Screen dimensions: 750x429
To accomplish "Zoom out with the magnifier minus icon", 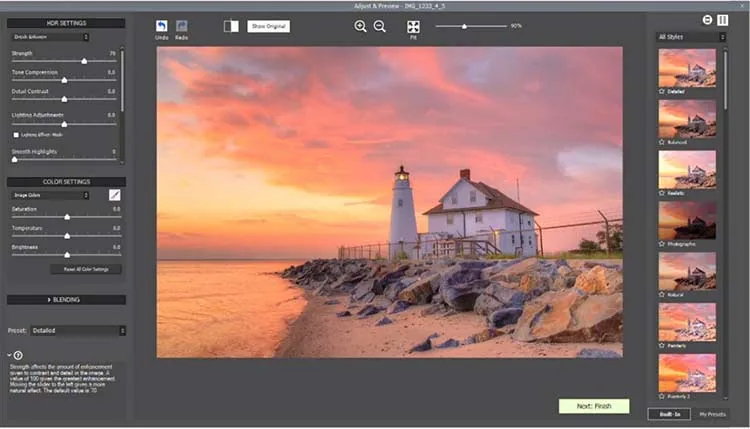I will tap(379, 26).
